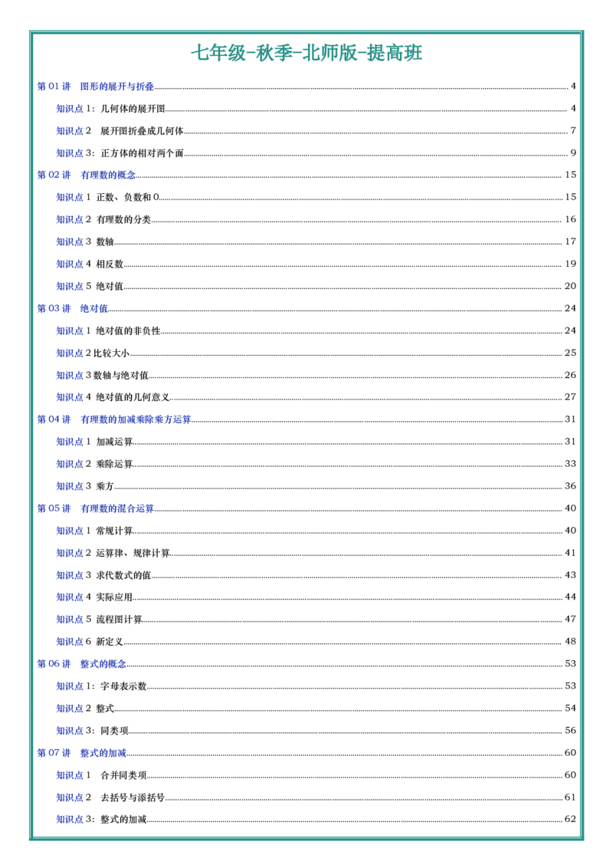This screenshot has width=613, height=868.
Task: Open the 绝对值的几何意义 entry
Action: (x=316, y=397)
